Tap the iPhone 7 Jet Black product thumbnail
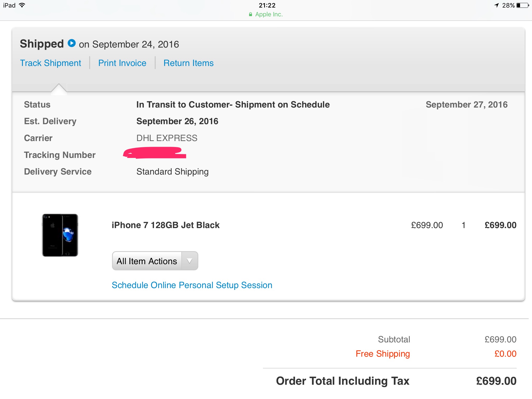The height and width of the screenshot is (399, 532). [60, 235]
